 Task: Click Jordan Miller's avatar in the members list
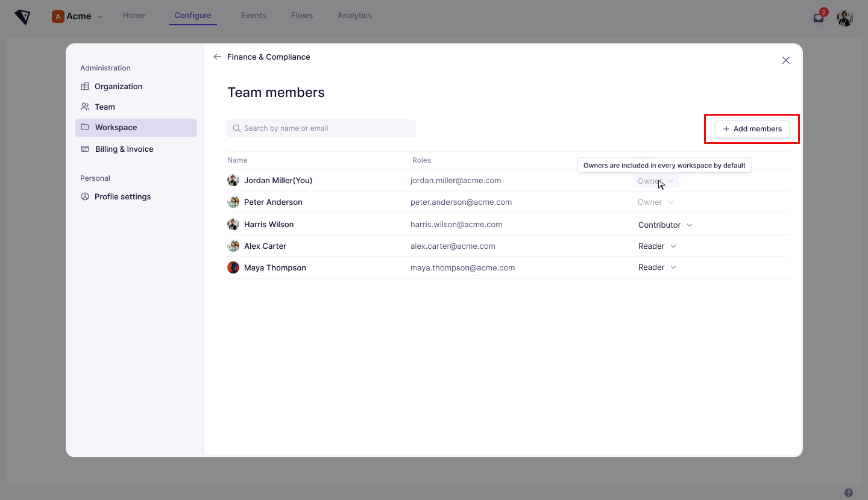[x=233, y=180]
